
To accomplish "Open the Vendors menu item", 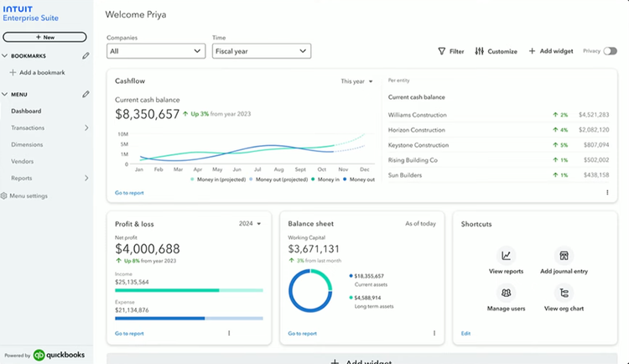I will [x=23, y=161].
